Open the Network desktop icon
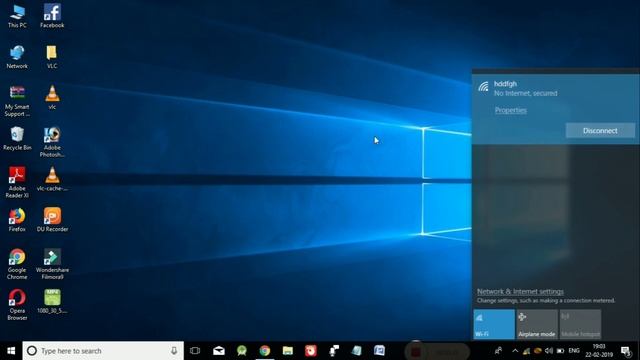 coord(17,57)
